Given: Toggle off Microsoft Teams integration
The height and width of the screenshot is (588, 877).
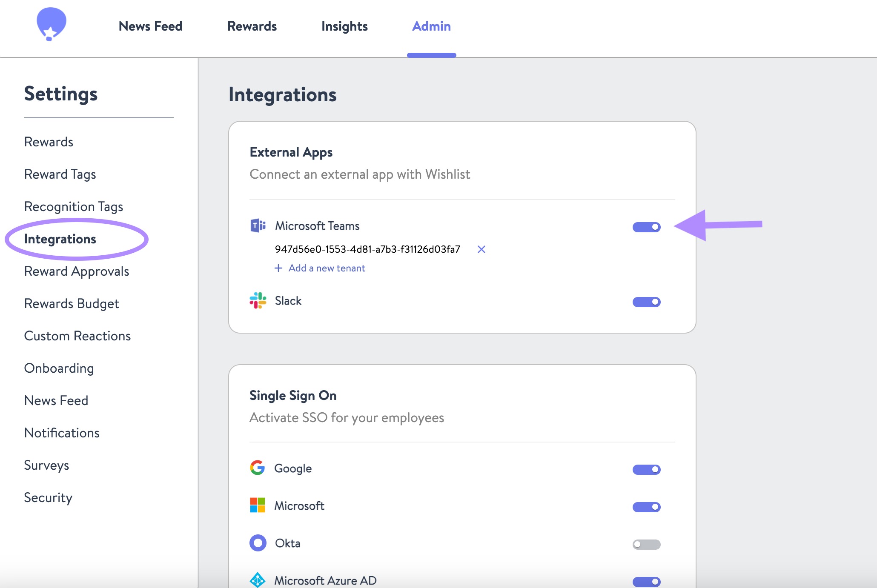Looking at the screenshot, I should click(x=646, y=227).
